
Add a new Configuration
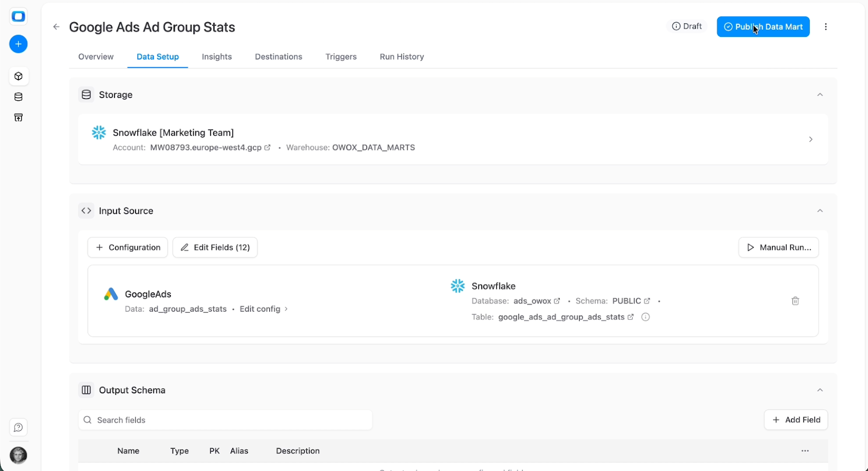point(127,247)
